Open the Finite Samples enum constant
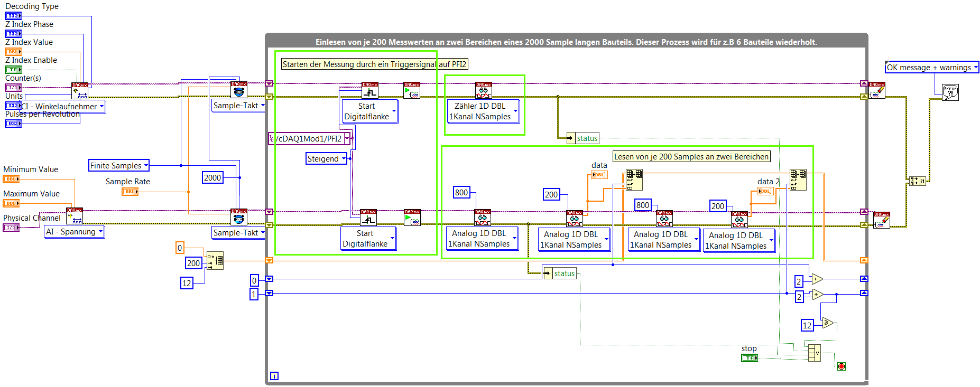The width and height of the screenshot is (980, 387). tap(119, 166)
